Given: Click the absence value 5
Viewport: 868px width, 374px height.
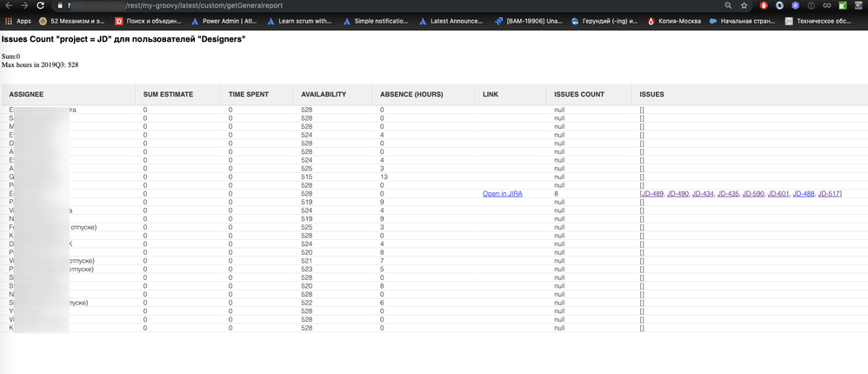Looking at the screenshot, I should pyautogui.click(x=382, y=269).
